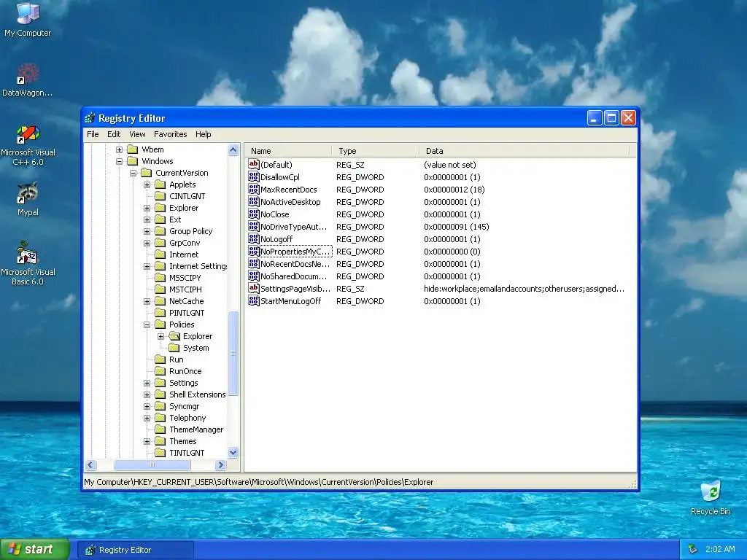Expand the Explorer key under Policies
747x560 pixels.
(160, 336)
